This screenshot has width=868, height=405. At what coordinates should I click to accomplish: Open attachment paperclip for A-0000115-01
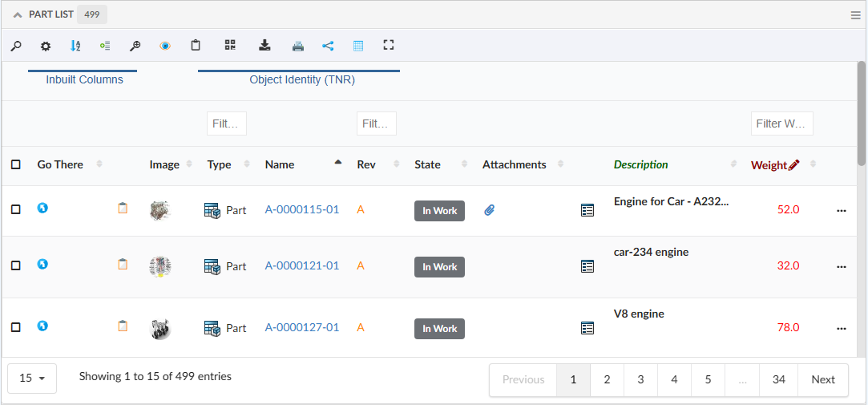pos(489,210)
